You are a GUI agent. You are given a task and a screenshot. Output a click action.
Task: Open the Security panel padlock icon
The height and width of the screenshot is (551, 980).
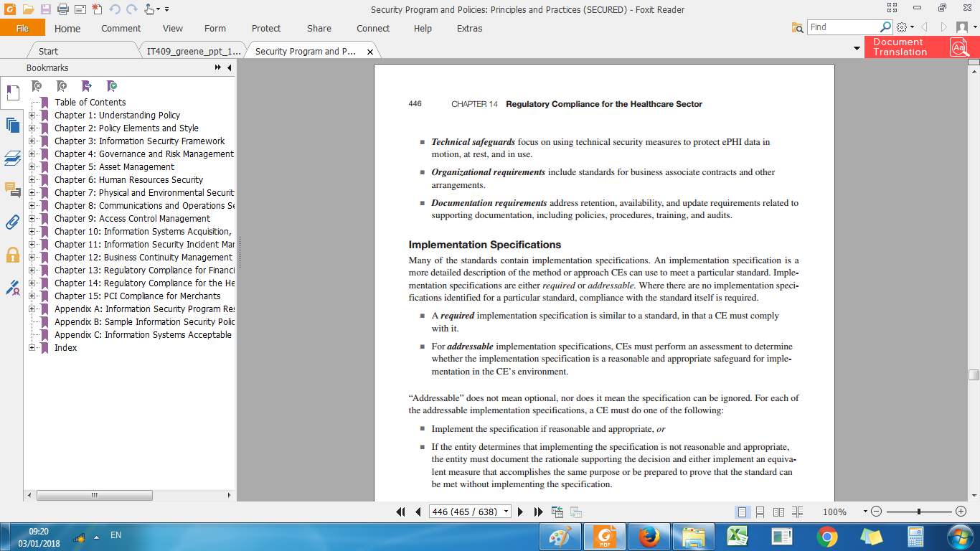(12, 255)
